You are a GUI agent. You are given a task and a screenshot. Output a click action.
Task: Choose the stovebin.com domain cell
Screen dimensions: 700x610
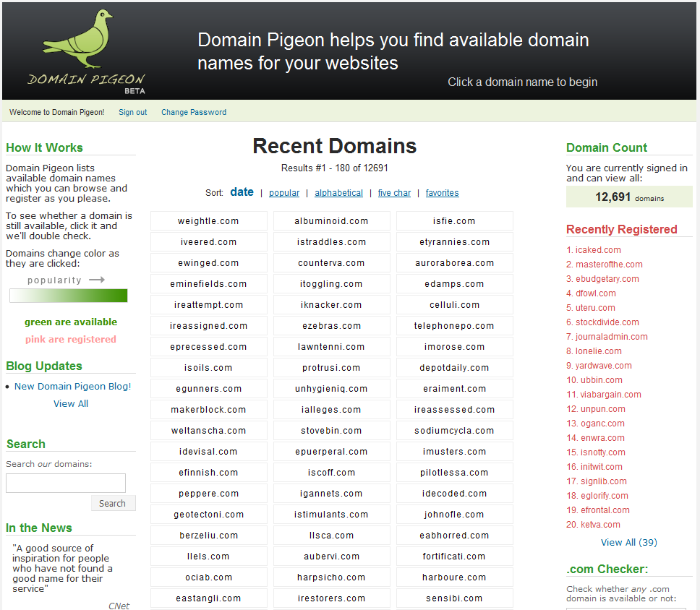(x=331, y=431)
